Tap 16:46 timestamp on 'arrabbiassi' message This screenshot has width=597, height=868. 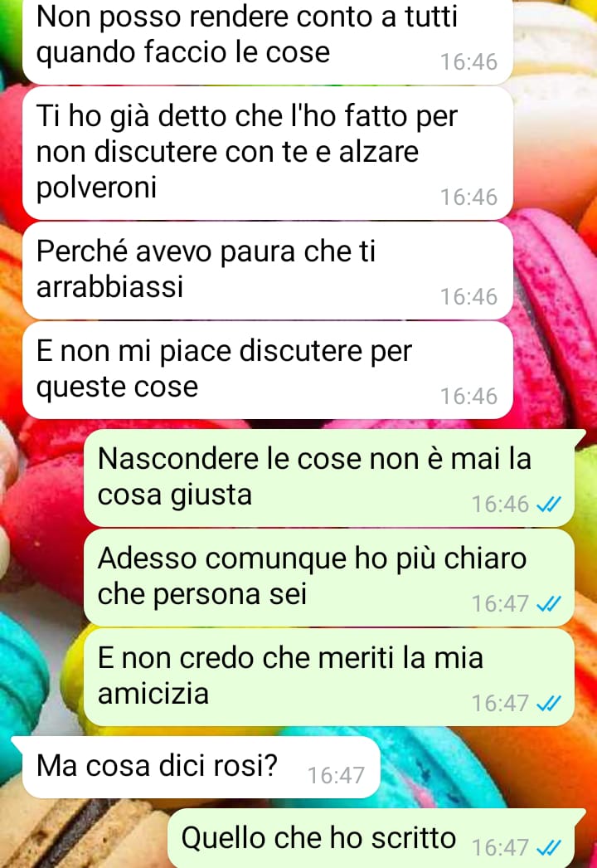[x=468, y=297]
